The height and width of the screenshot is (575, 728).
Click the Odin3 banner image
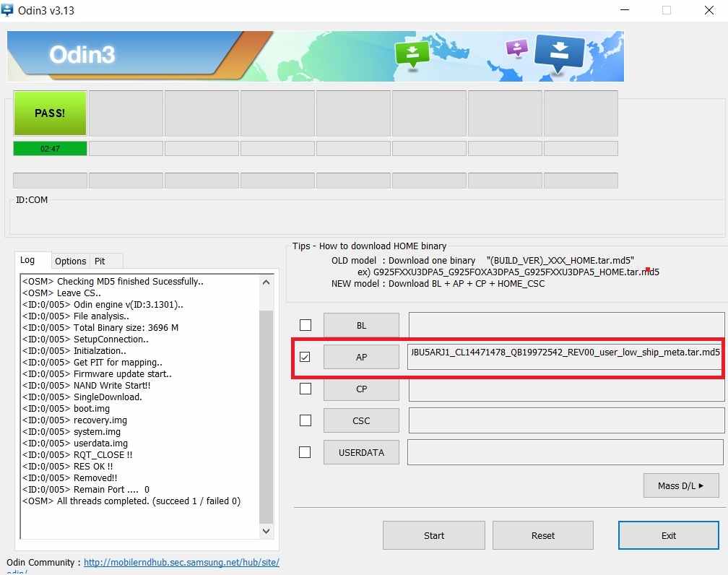pos(315,56)
